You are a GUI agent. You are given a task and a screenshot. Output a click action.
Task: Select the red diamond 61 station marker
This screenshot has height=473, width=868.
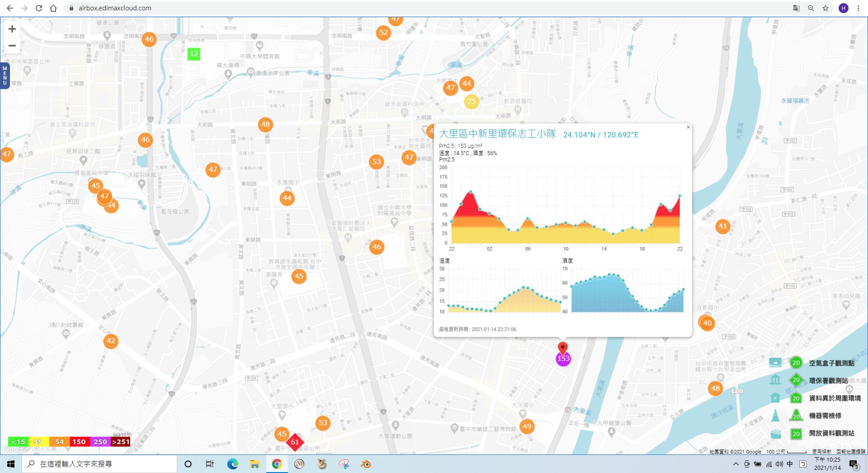[295, 442]
